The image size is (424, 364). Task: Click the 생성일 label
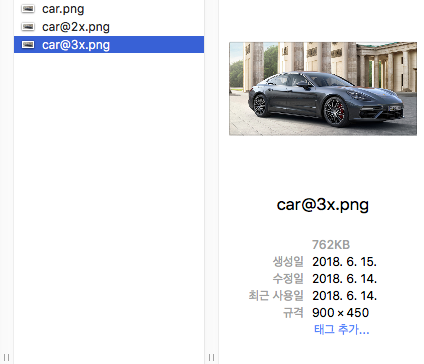[288, 262]
